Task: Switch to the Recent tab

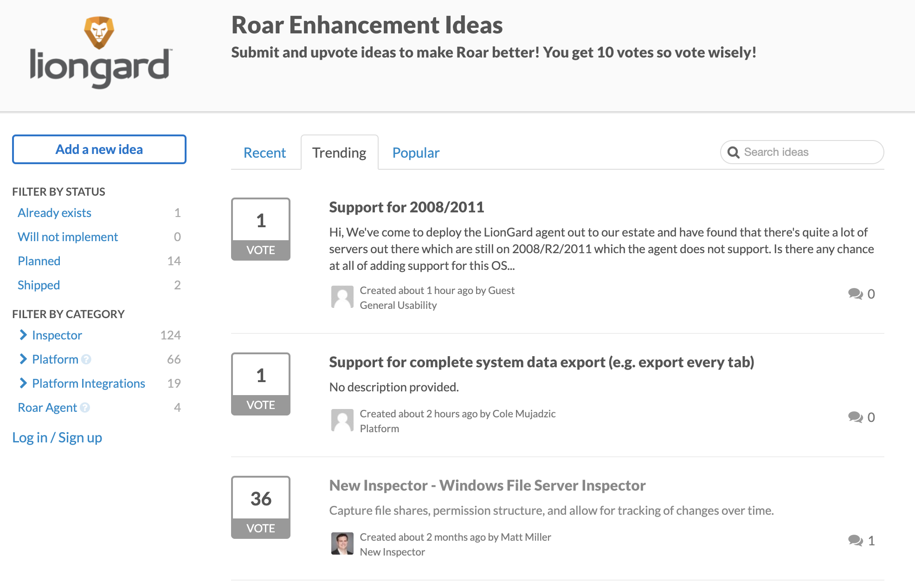Action: (264, 153)
